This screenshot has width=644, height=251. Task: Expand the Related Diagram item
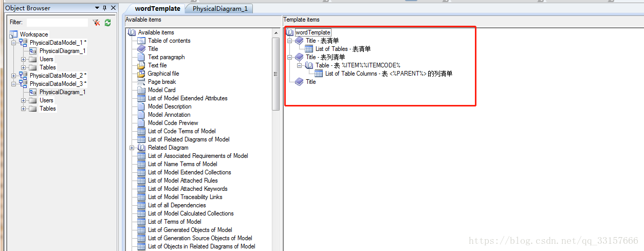click(132, 148)
